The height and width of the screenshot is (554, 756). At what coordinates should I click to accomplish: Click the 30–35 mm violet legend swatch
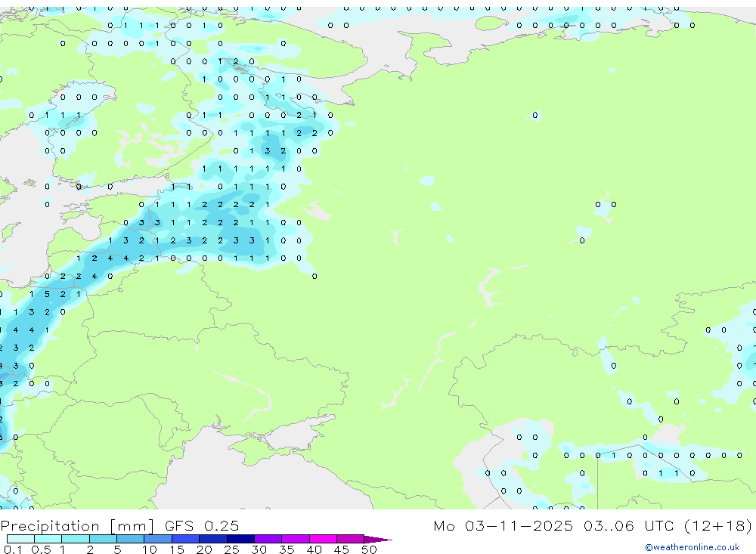(268, 539)
